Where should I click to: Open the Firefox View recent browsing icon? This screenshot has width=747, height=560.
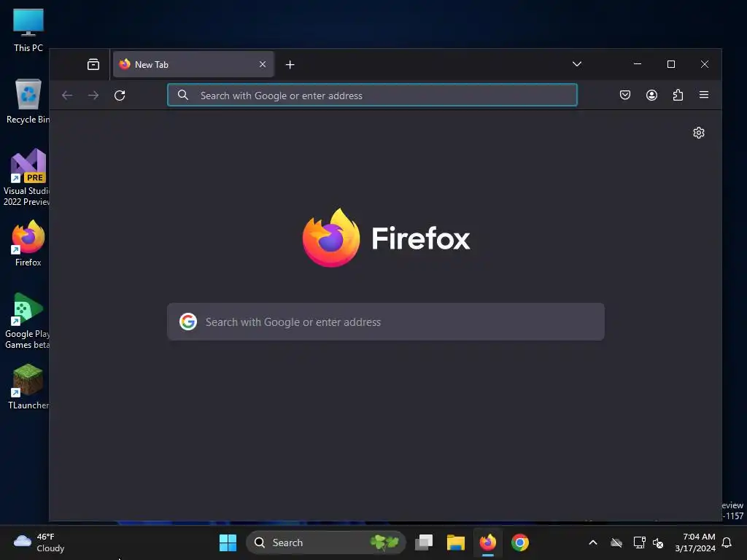tap(93, 64)
